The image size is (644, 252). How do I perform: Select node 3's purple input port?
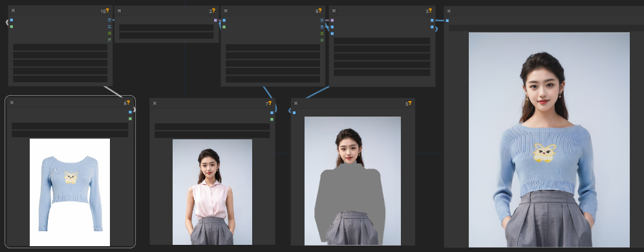[332, 20]
